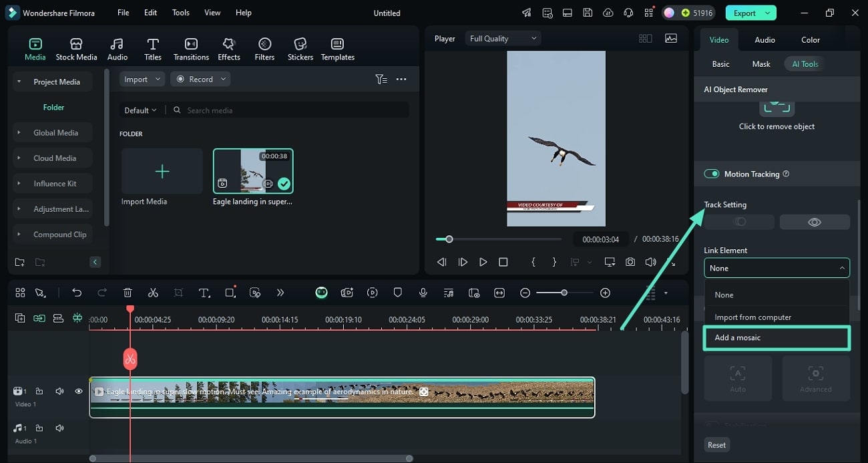This screenshot has height=463, width=868.
Task: Toggle the Motion Tracking switch
Action: pyautogui.click(x=712, y=174)
